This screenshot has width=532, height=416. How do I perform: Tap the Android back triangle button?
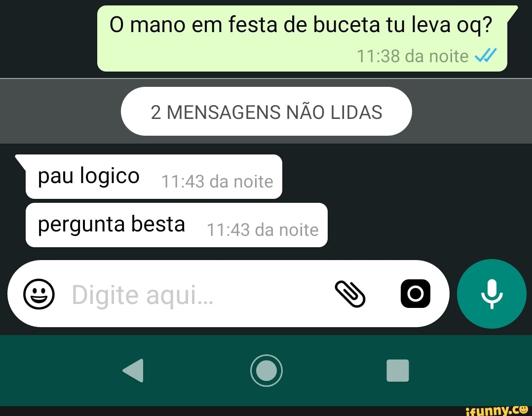pos(133,371)
